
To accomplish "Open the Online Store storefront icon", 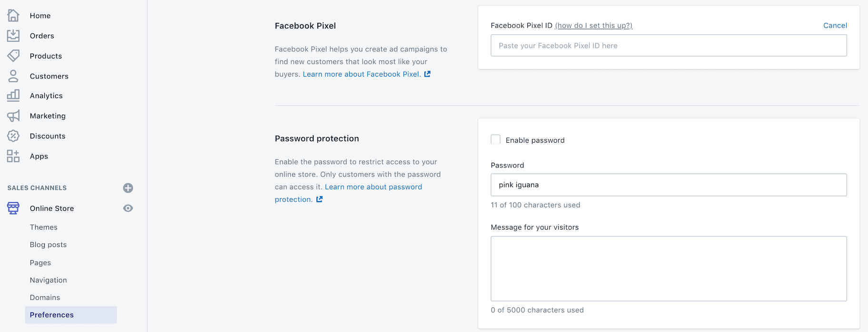I will 13,208.
